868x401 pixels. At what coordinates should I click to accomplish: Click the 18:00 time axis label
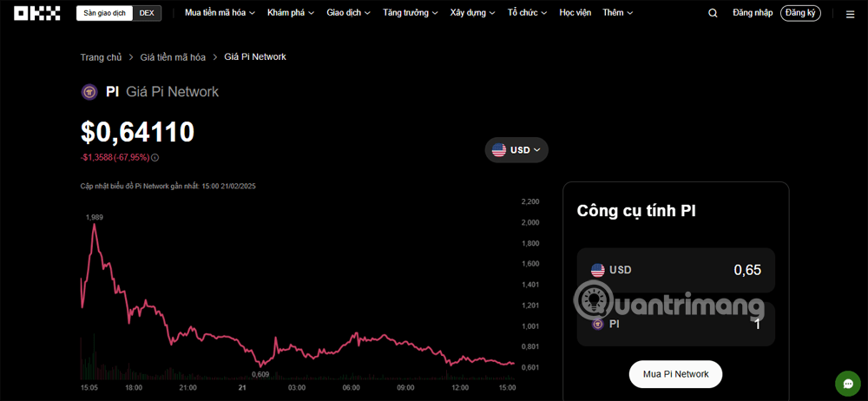pyautogui.click(x=134, y=388)
